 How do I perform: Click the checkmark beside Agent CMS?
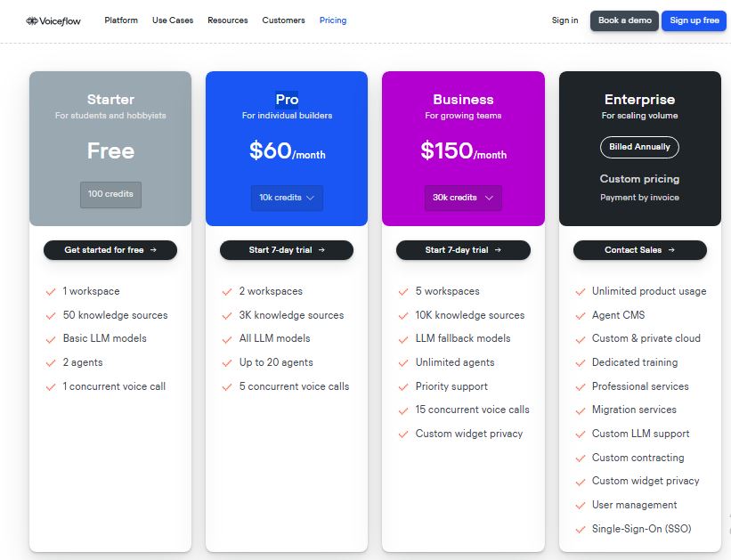581,315
